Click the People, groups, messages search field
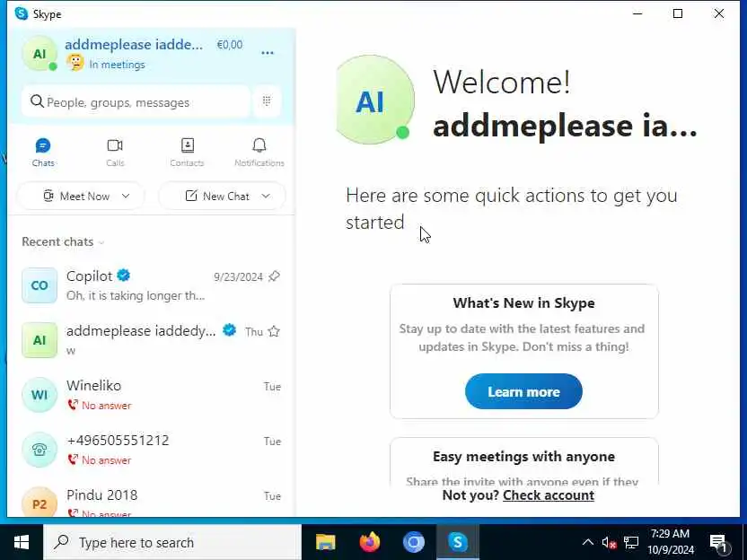 [x=136, y=101]
